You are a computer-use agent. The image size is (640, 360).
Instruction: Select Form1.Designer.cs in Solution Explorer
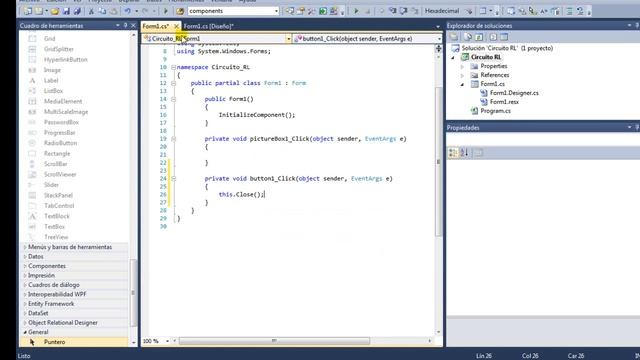tap(514, 93)
